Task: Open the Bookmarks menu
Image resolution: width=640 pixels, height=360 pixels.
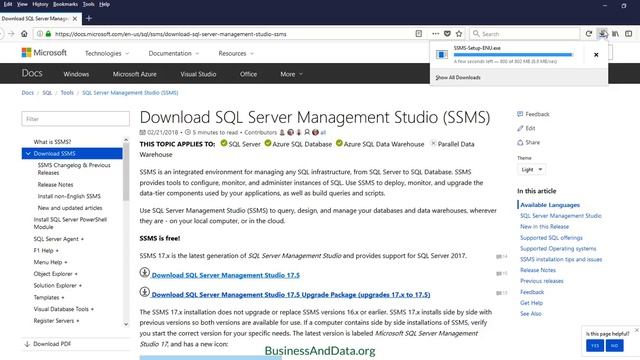Action: pos(65,4)
